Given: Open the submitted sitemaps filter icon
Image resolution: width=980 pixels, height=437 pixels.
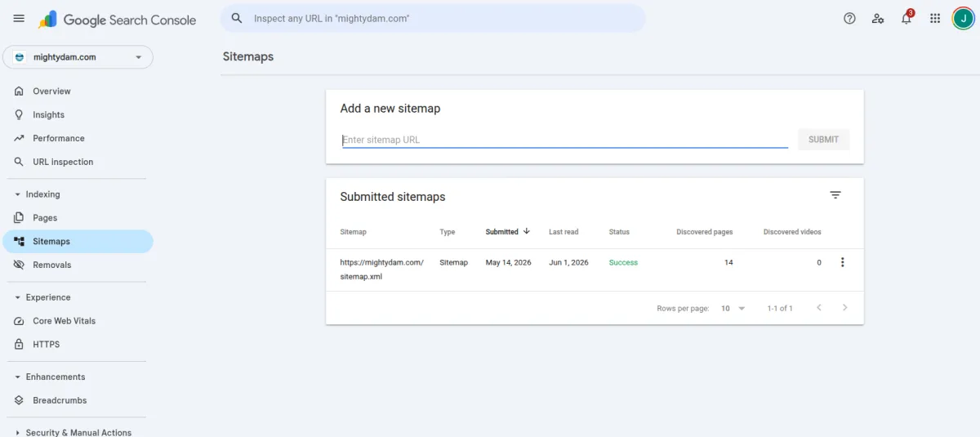Looking at the screenshot, I should pos(835,195).
